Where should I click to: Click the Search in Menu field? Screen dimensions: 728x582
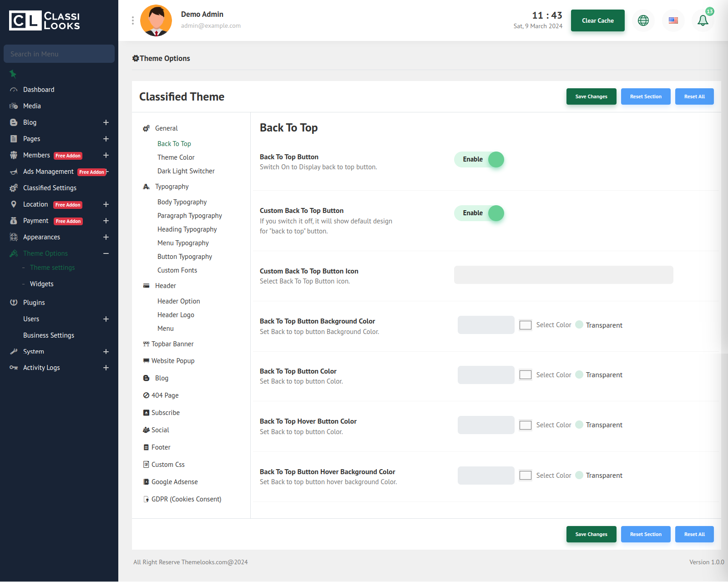pyautogui.click(x=59, y=54)
